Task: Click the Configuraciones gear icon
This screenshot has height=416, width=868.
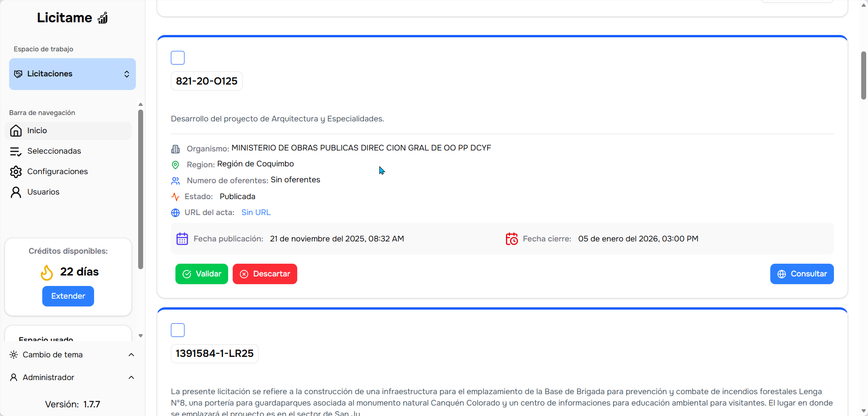Action: pos(16,172)
